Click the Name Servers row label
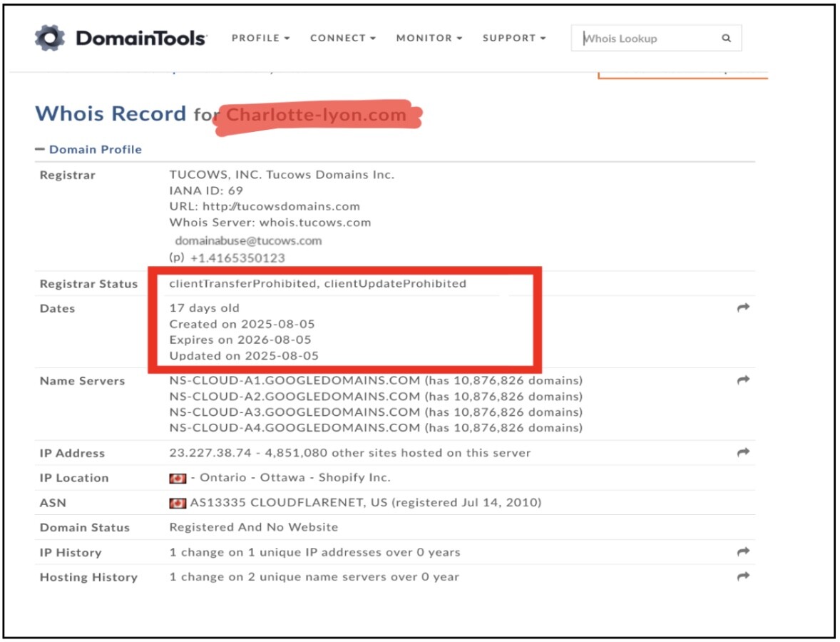The height and width of the screenshot is (642, 840). pos(83,381)
